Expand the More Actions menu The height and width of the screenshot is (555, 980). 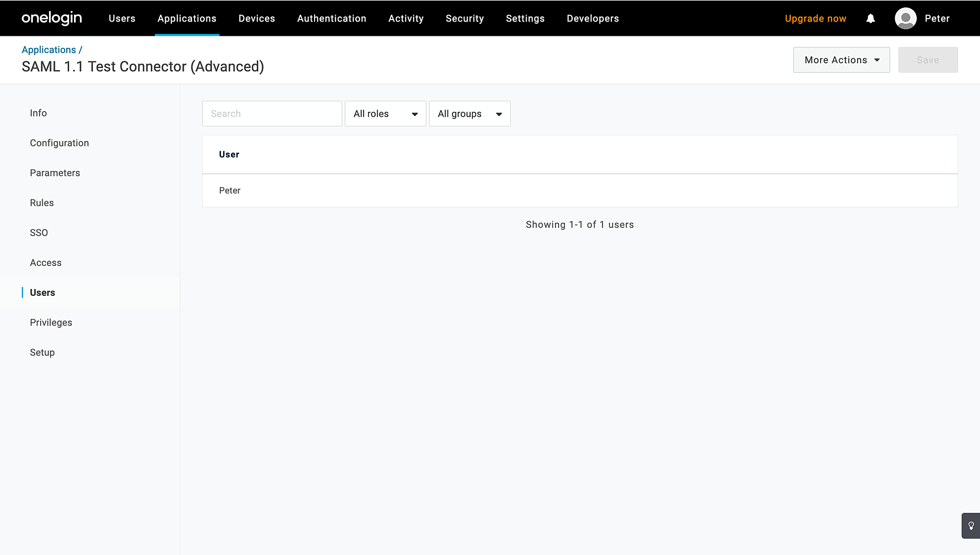coord(841,60)
